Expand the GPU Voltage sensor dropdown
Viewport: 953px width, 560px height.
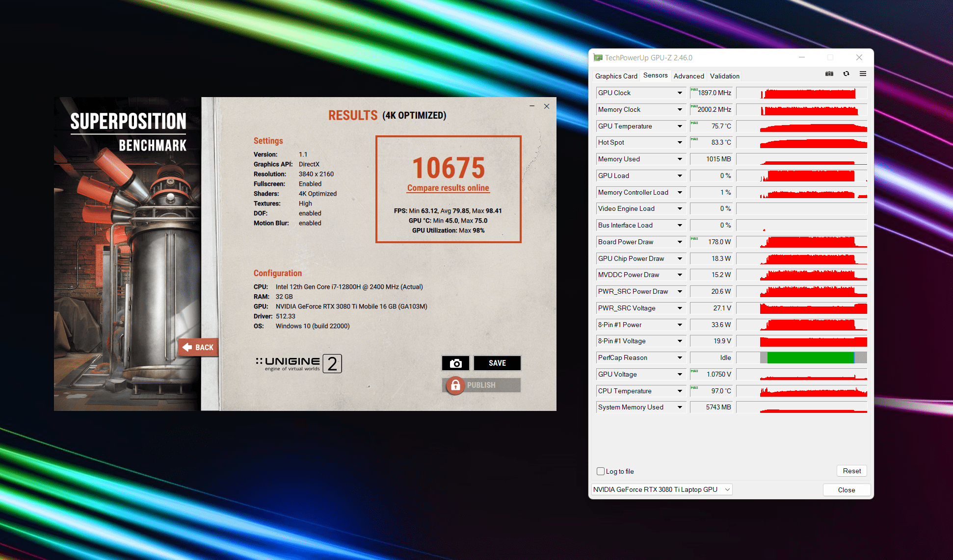tap(680, 374)
